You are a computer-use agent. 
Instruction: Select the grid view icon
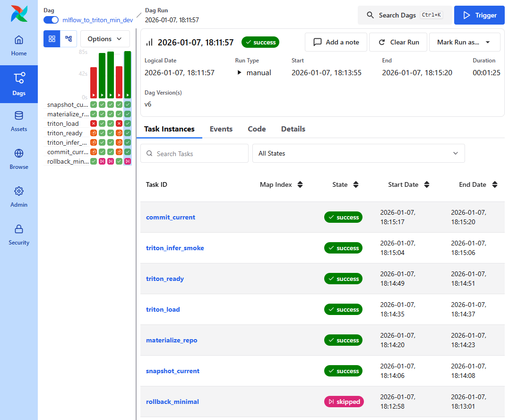tap(52, 39)
